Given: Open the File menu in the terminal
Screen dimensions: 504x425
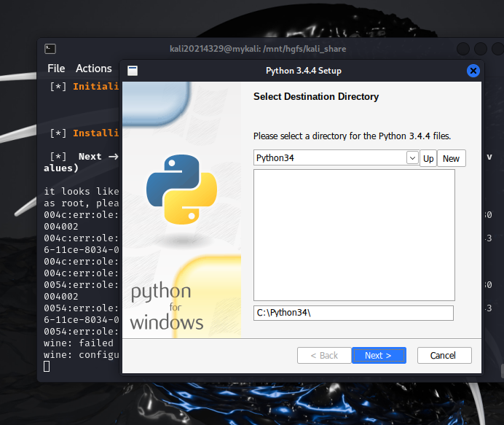Looking at the screenshot, I should 56,69.
